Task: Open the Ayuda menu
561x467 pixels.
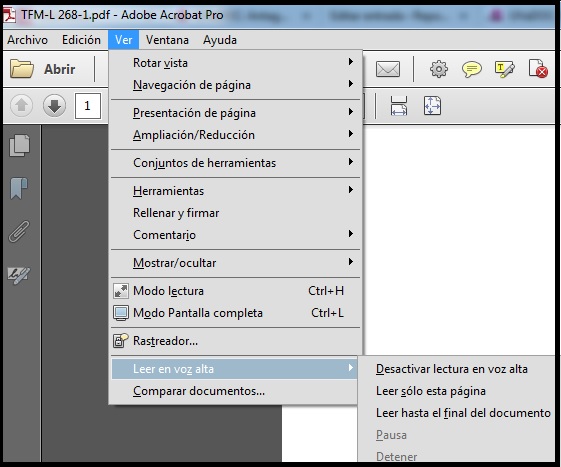Action: 220,40
